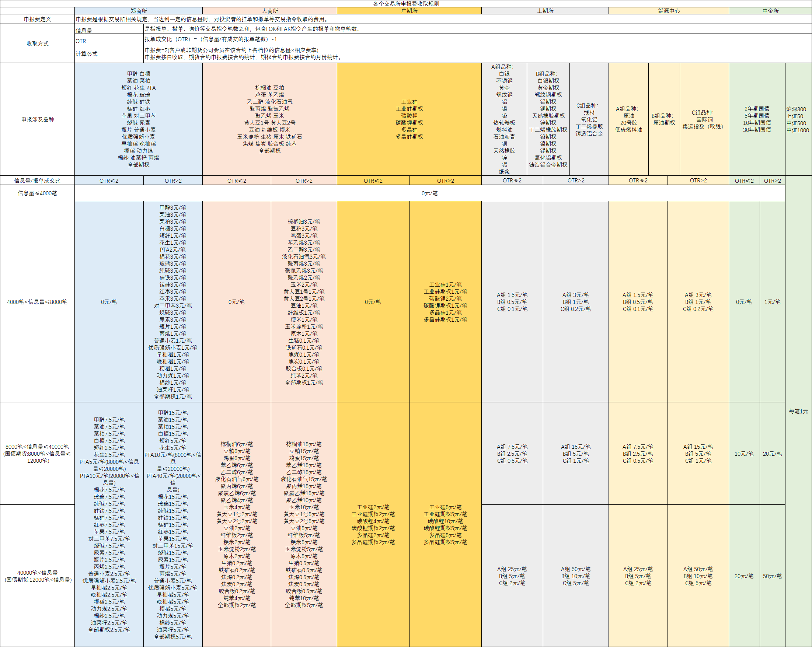This screenshot has width=812, height=647.
Task: Click 中金所 10元/笔 cell
Action: click(x=744, y=454)
